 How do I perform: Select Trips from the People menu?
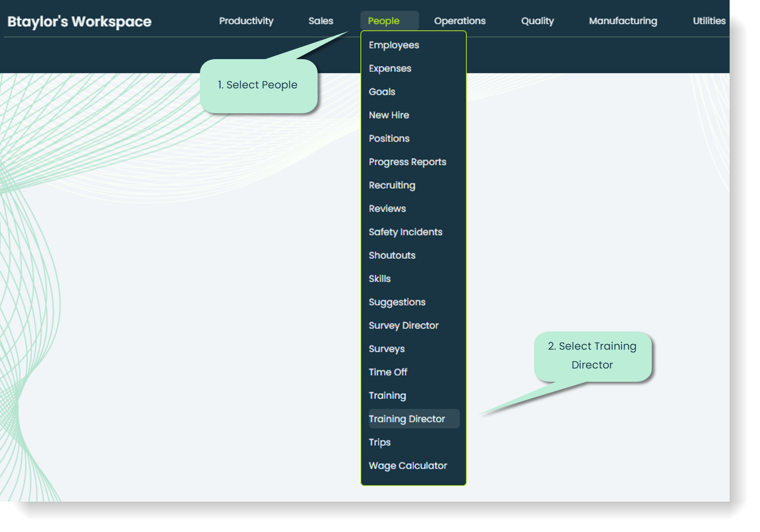pyautogui.click(x=379, y=442)
